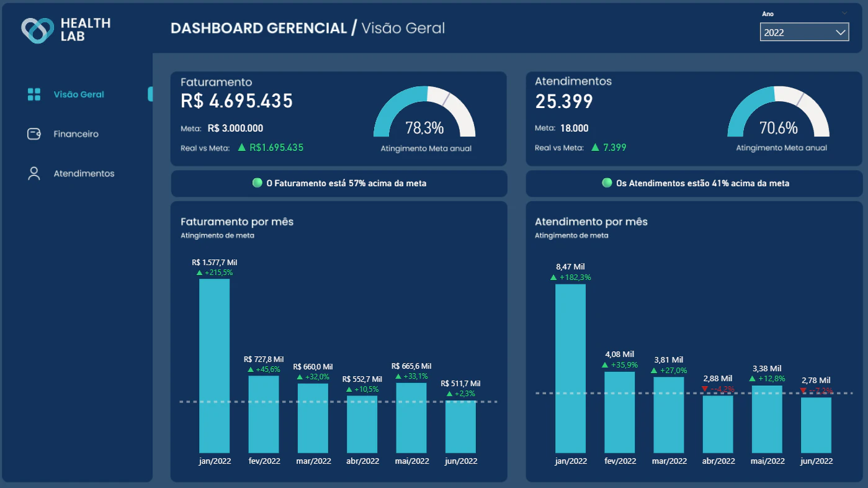Image resolution: width=868 pixels, height=488 pixels.
Task: Select fev/2022 atendimento bar
Action: tap(620, 412)
